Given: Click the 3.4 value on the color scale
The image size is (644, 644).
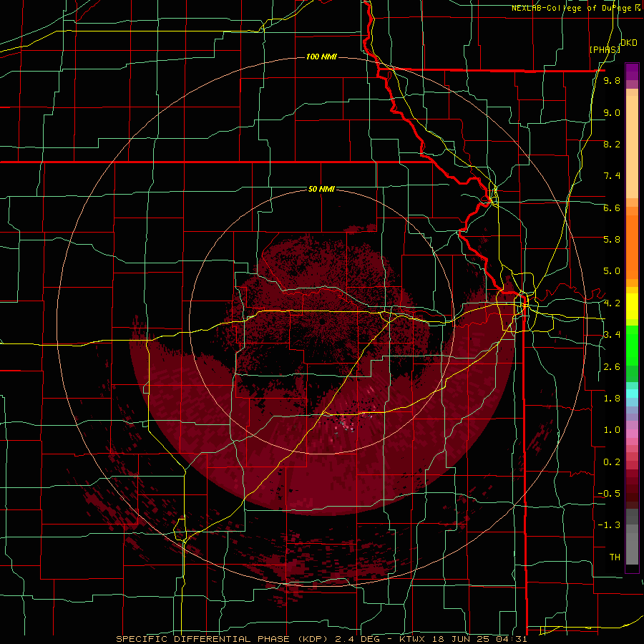Looking at the screenshot, I should 612,335.
